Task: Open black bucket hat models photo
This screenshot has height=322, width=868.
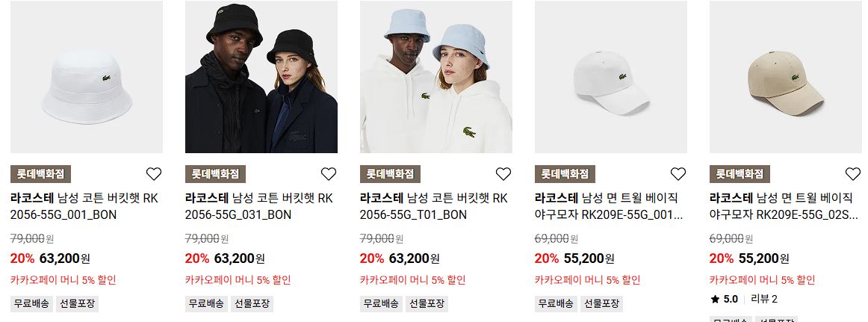Action: [261, 77]
